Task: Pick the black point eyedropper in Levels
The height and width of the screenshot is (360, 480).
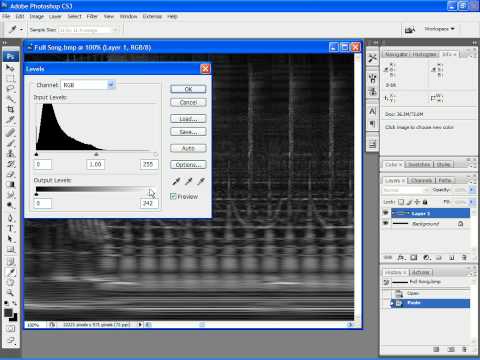Action: pos(176,181)
